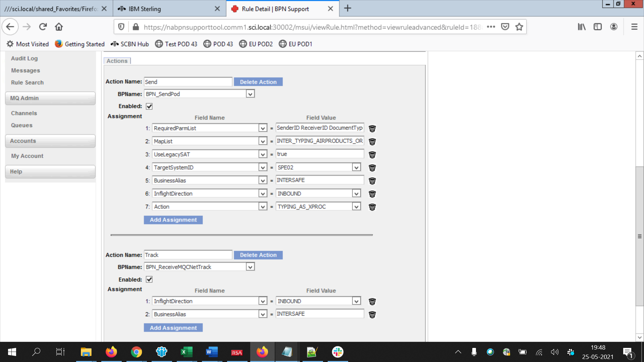Uncheck Enabled for the Send action
This screenshot has height=362, width=644.
click(149, 106)
